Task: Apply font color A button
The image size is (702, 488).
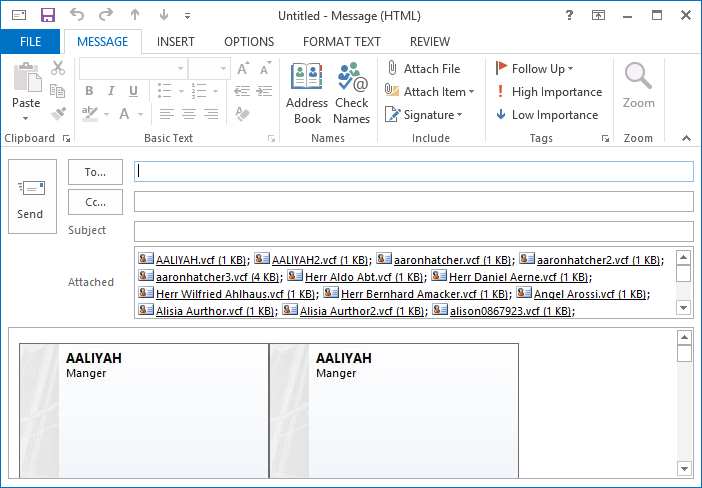Action: 124,114
